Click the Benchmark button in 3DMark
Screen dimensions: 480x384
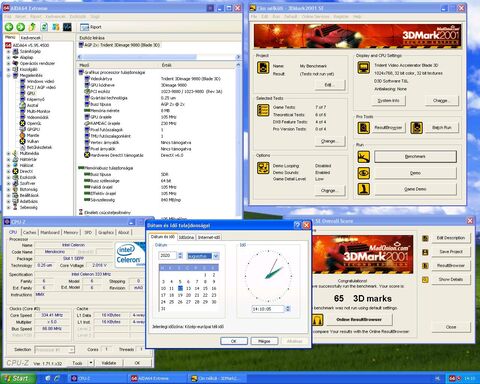[x=415, y=157]
